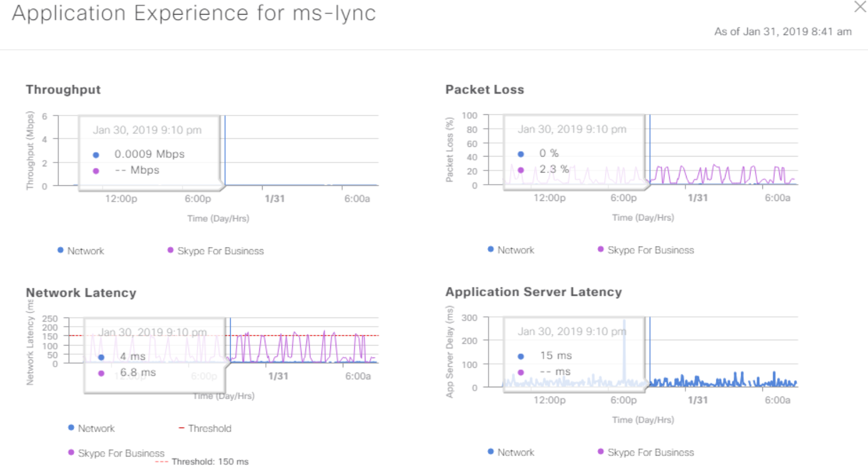Click the Threshold: 150 ms label
The width and height of the screenshot is (868, 468).
click(x=210, y=461)
